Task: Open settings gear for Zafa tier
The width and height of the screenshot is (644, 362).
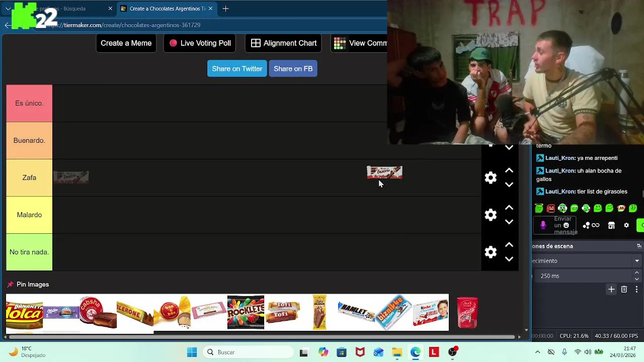Action: (x=491, y=177)
